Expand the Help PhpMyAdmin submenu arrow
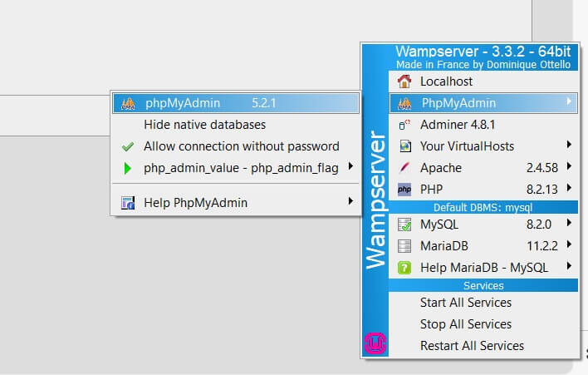Screen dimensions: 588x375 (350, 201)
